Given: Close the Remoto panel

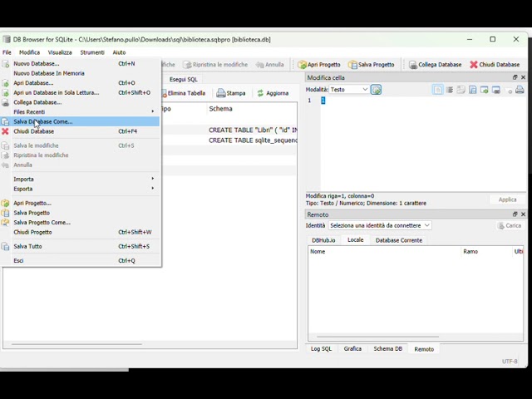Looking at the screenshot, I should (523, 214).
